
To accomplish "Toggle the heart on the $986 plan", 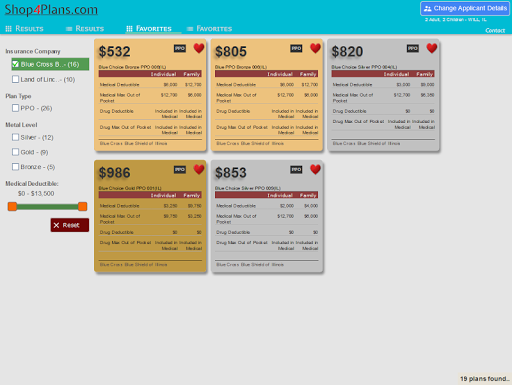I will [199, 169].
